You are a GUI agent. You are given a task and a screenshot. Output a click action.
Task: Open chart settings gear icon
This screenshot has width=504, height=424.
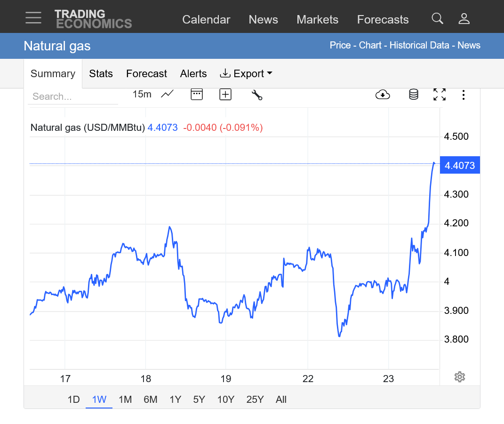pos(460,377)
